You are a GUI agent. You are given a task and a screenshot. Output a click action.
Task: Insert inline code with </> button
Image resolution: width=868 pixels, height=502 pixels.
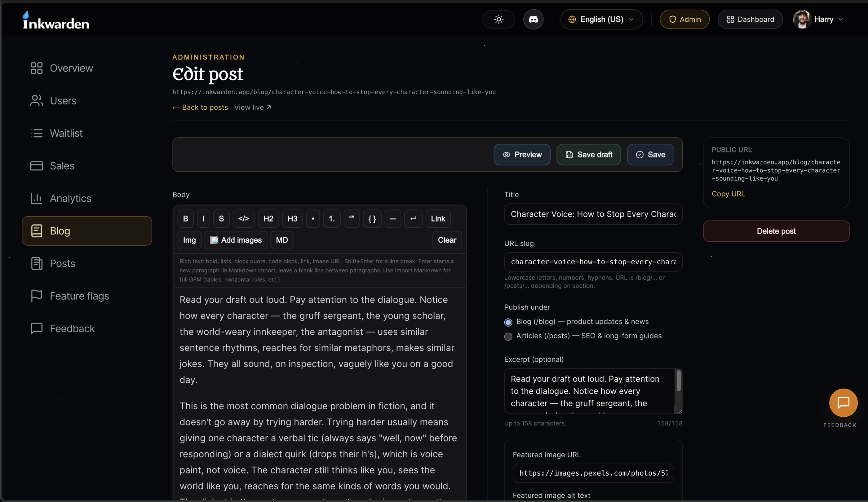click(244, 219)
